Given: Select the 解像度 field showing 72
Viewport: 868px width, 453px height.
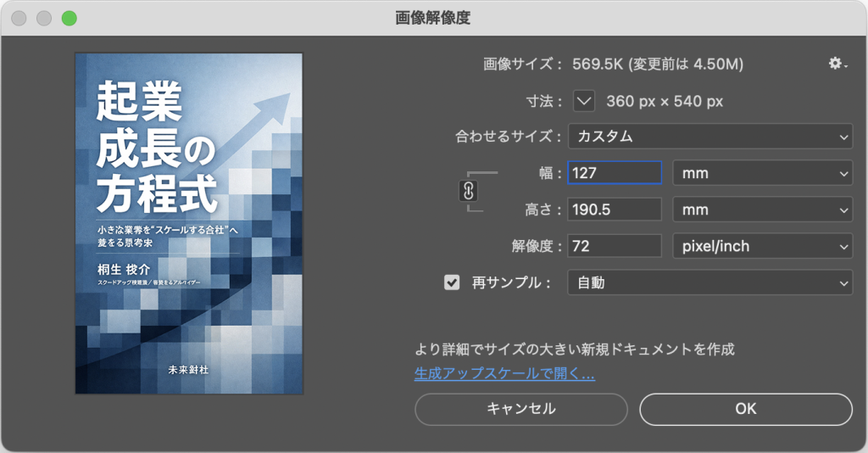Looking at the screenshot, I should (x=614, y=246).
